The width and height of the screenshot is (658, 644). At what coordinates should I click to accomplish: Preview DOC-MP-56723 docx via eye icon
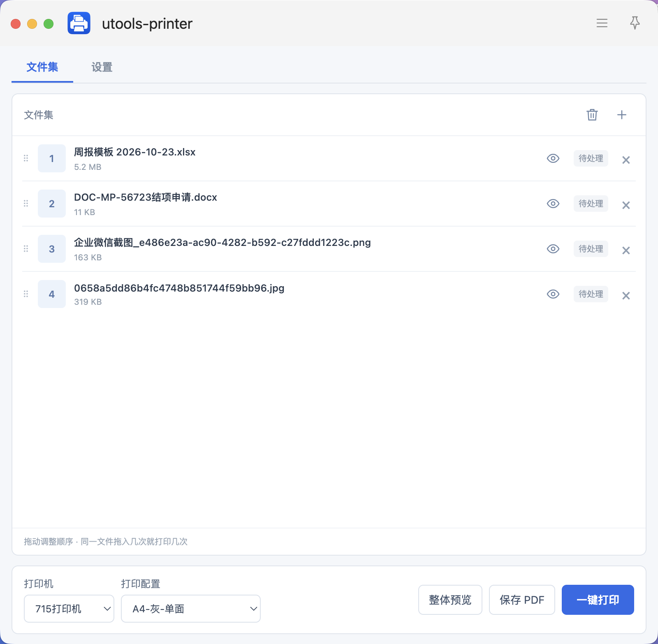click(x=553, y=204)
